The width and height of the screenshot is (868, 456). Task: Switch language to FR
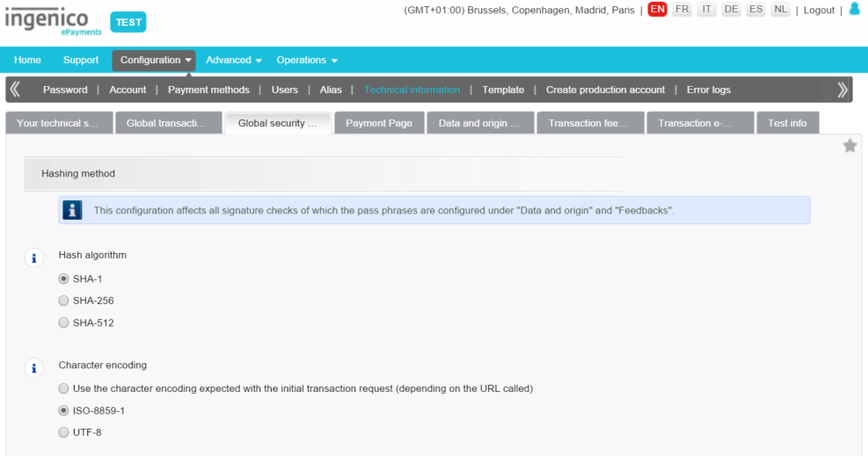tap(682, 10)
